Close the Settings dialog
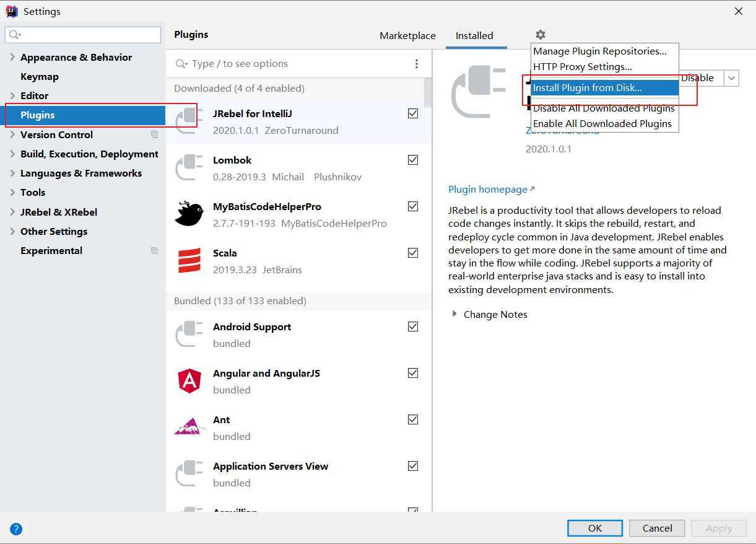The height and width of the screenshot is (544, 756). [x=738, y=11]
